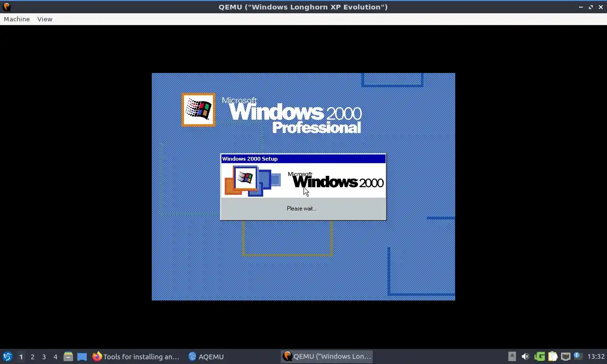Click the Please wait... text
This screenshot has height=364, width=607.
(302, 209)
